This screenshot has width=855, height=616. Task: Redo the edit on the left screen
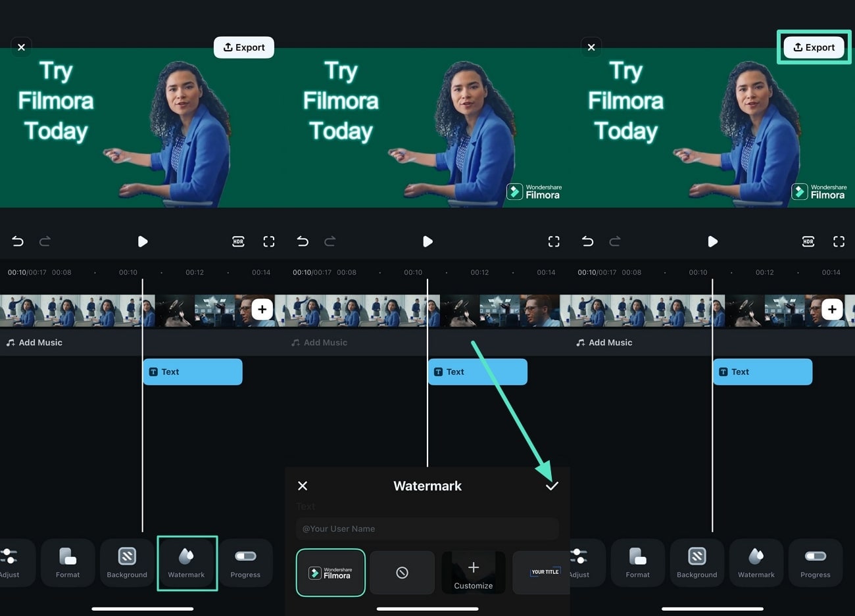point(45,241)
